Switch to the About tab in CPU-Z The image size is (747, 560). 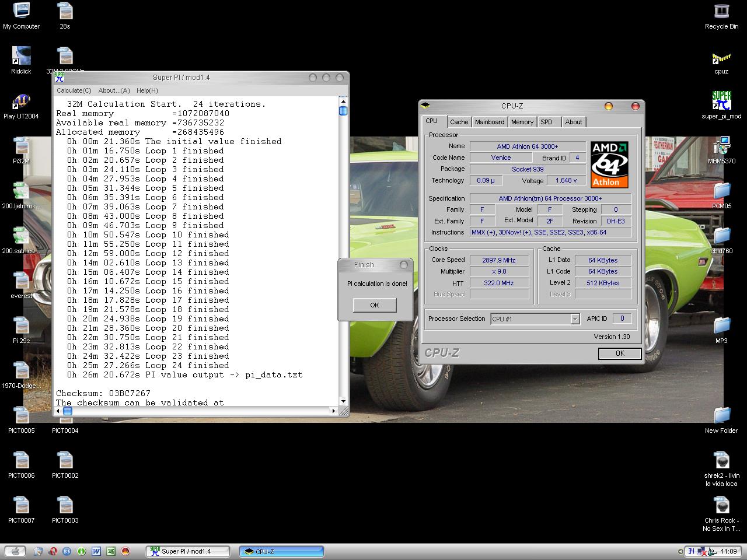point(573,122)
